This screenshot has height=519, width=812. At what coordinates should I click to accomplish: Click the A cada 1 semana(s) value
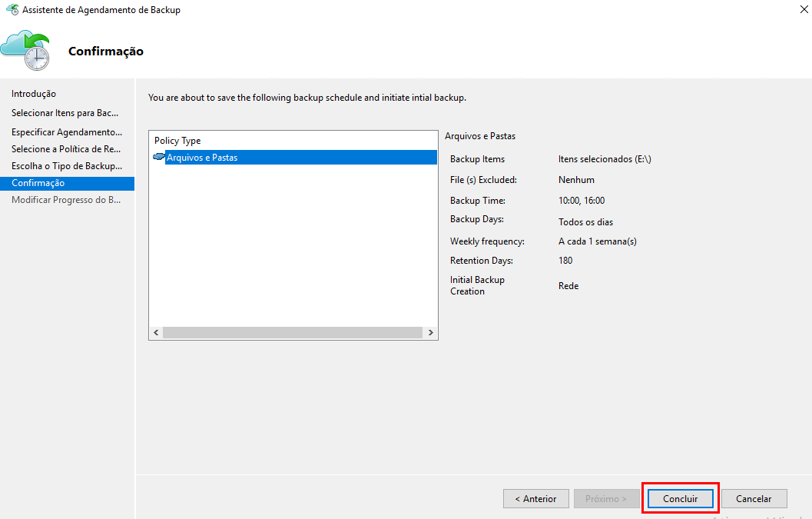point(598,241)
